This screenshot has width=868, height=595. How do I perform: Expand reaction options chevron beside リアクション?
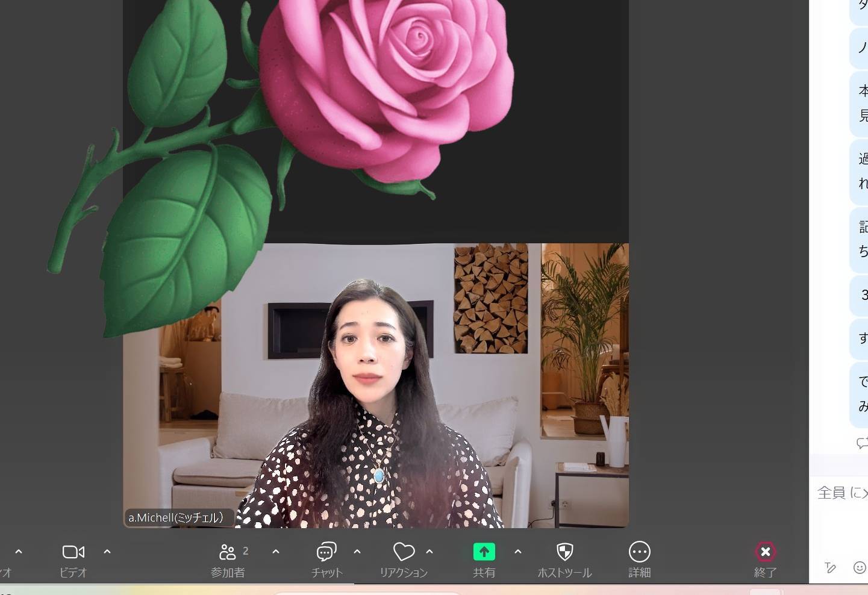(x=429, y=551)
